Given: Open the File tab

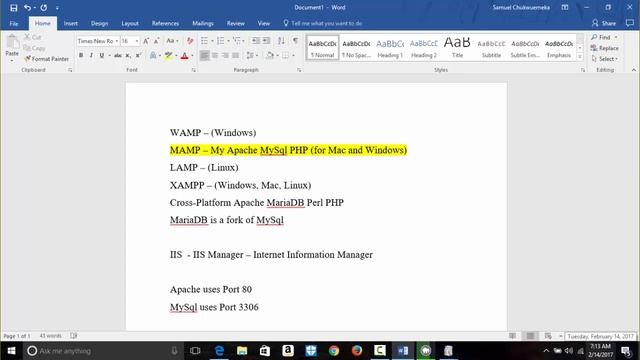Looking at the screenshot, I should pyautogui.click(x=13, y=23).
